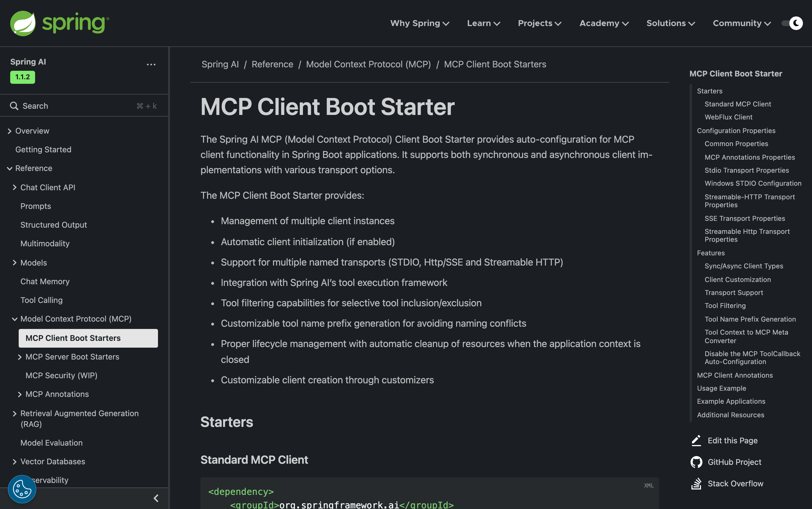Open the Community navigation menu

coord(741,23)
